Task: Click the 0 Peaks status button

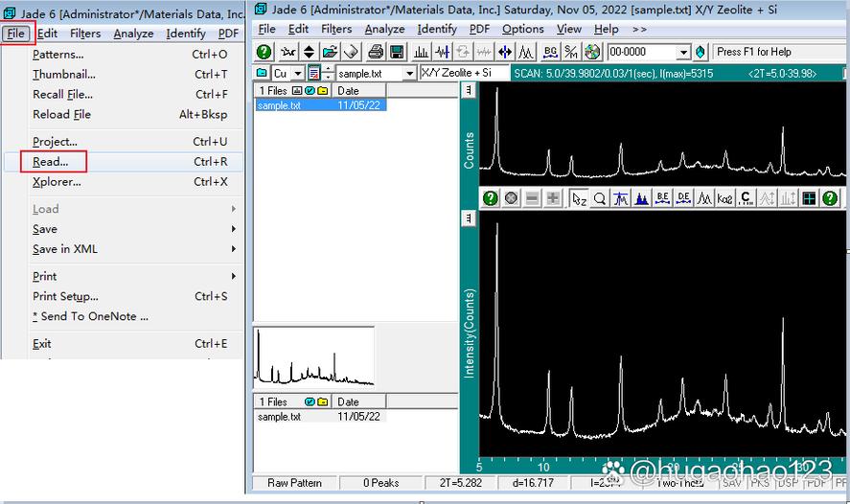Action: click(381, 483)
